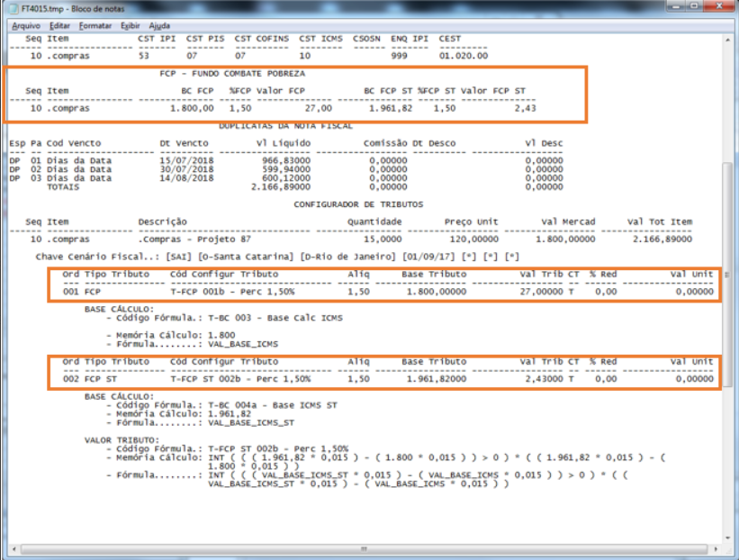Click the vertical scrollbar up arrow
The height and width of the screenshot is (560, 739).
727,40
